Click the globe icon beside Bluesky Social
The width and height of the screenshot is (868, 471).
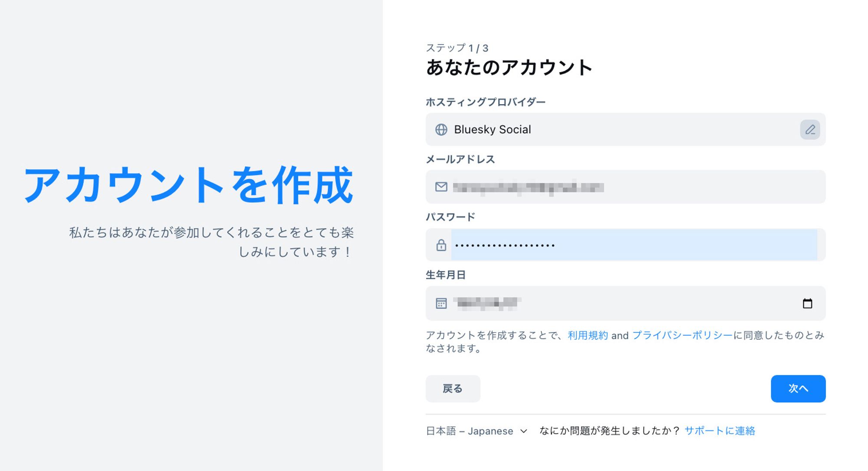[x=441, y=130]
